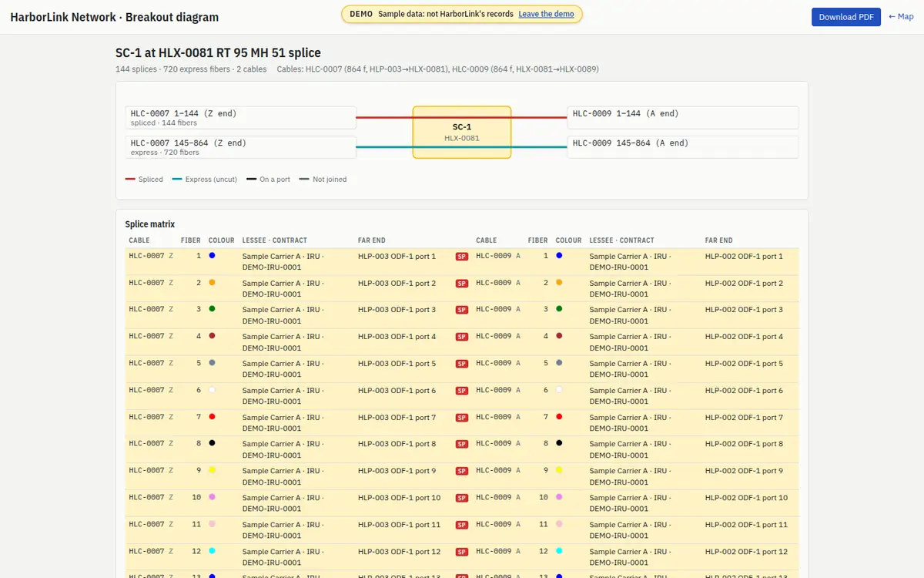
Task: Click the HLC-0007 145–864 (Z end) diagram box
Action: [241, 146]
